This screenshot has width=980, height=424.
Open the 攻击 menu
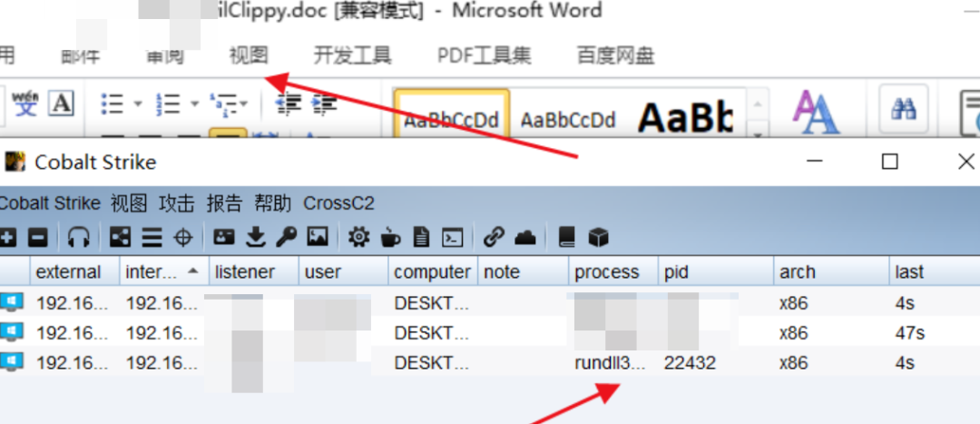[177, 203]
